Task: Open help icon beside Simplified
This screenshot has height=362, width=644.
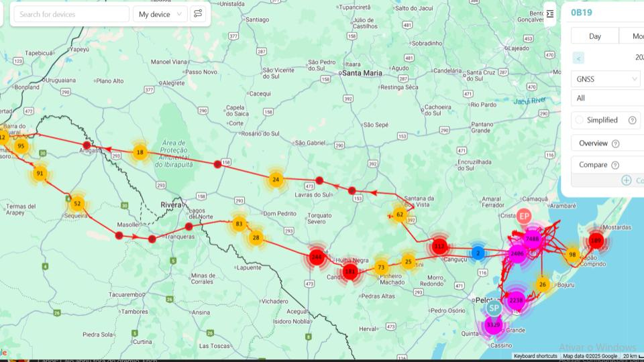Action: (x=632, y=121)
